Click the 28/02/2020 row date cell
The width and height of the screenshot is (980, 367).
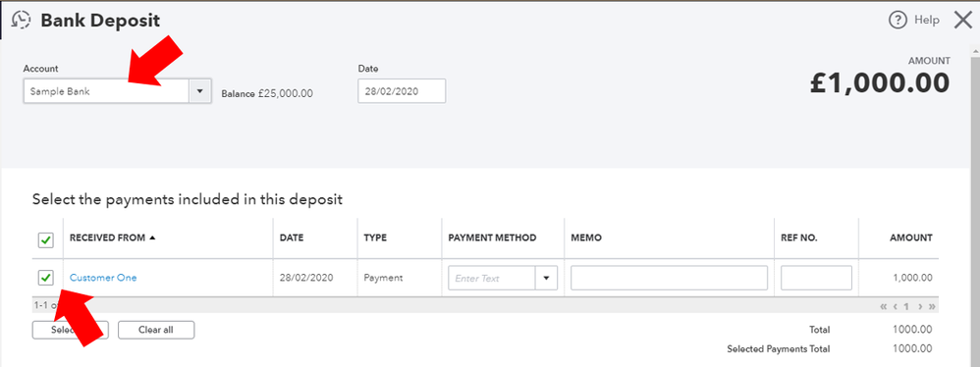click(306, 277)
